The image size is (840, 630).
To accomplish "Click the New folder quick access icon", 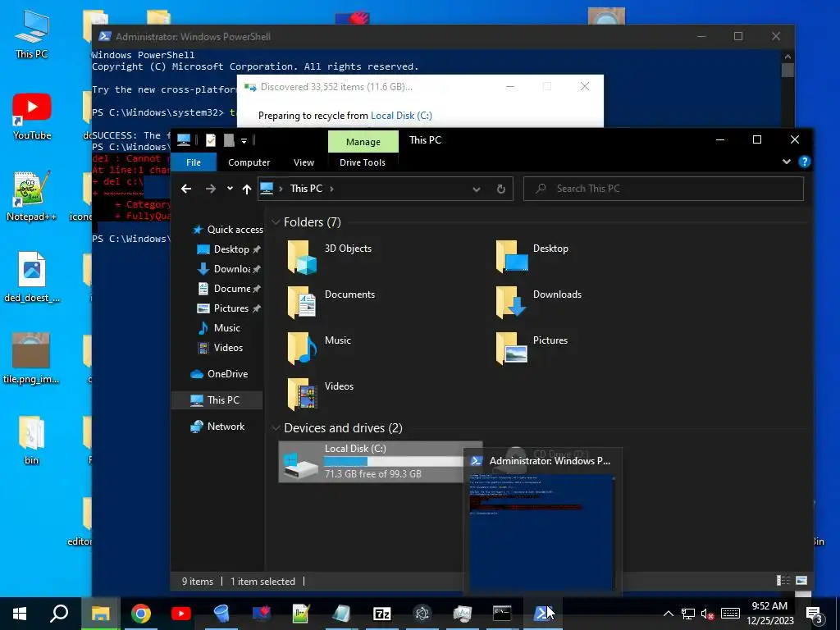I will (x=229, y=140).
